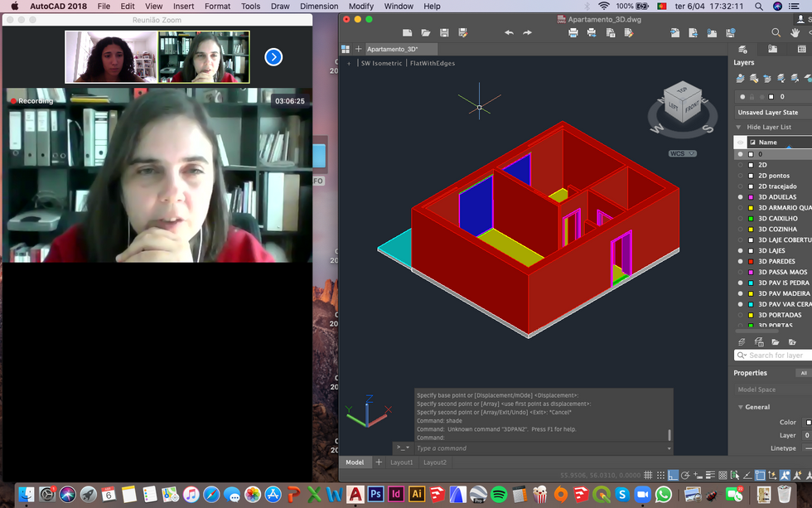Open the WCS coordinate system dropdown
Screen dimensions: 812x508
[683, 154]
